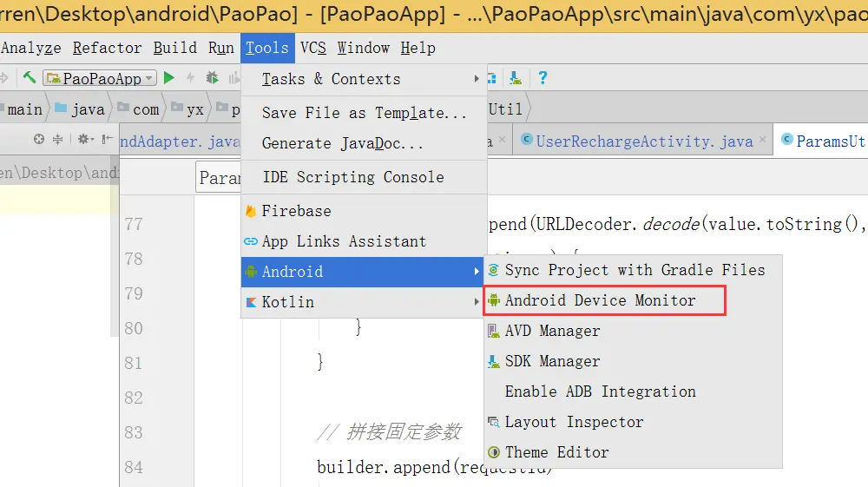Choose Enable ADB Integration
The width and height of the screenshot is (868, 487).
pyautogui.click(x=634, y=392)
